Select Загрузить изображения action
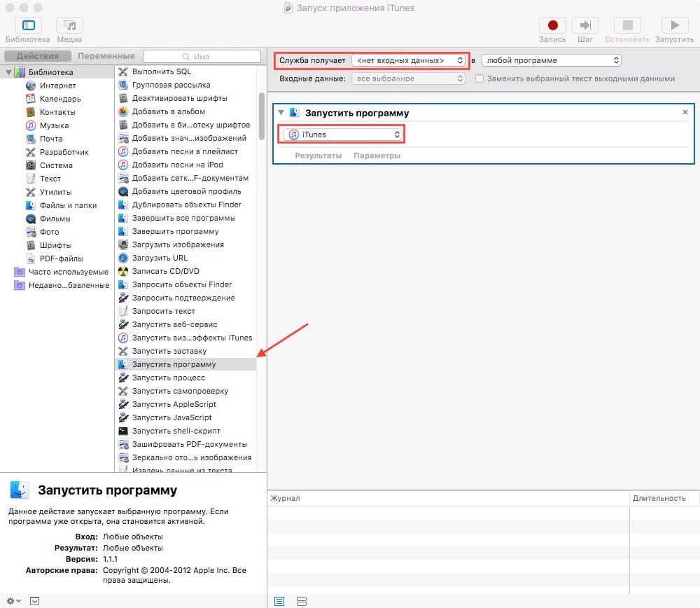 pos(185,244)
